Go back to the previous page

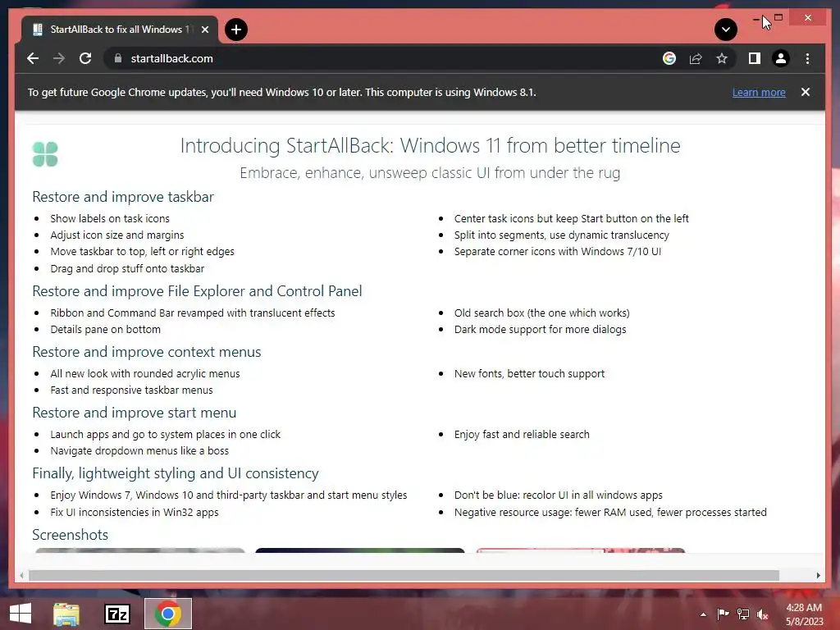click(x=33, y=58)
